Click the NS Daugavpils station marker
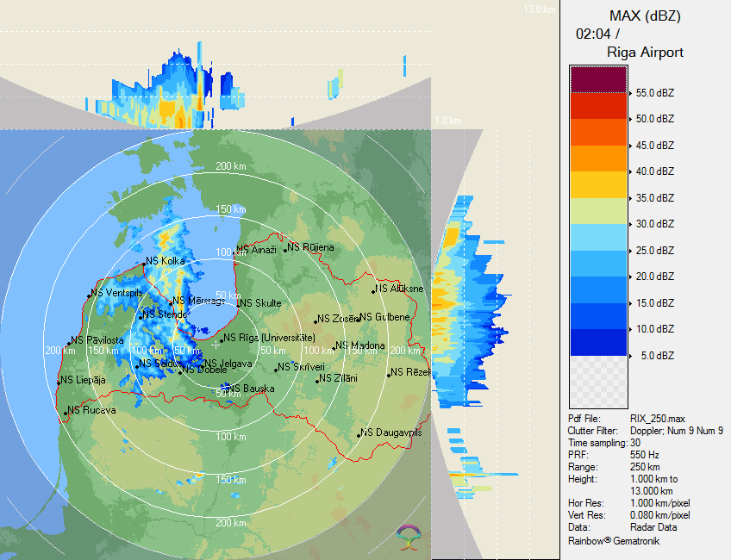The height and width of the screenshot is (560, 731). coord(359,435)
